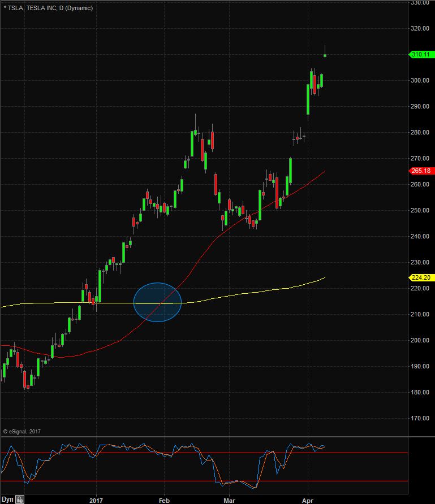Select the TSLA, TESLA INC chart title

48,8
